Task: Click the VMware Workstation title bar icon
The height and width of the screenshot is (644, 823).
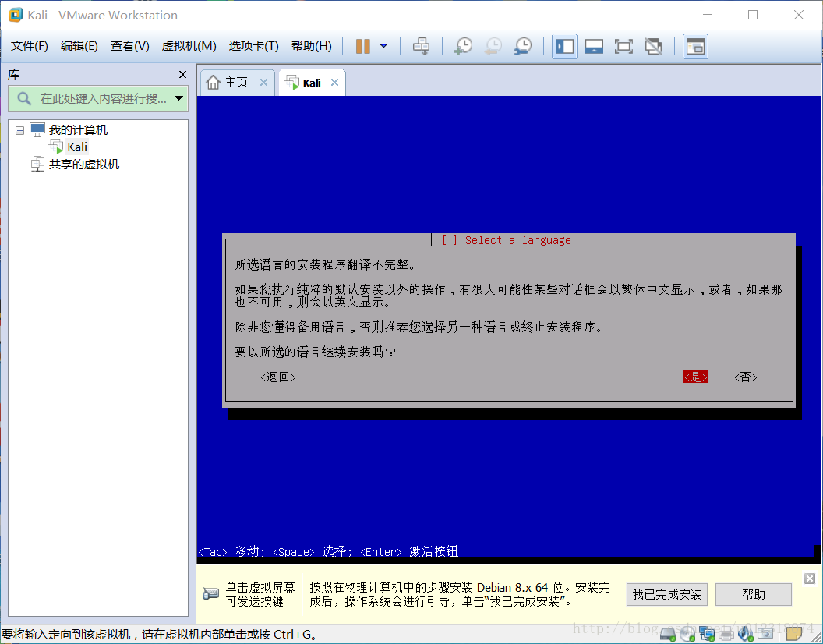Action: (16, 15)
